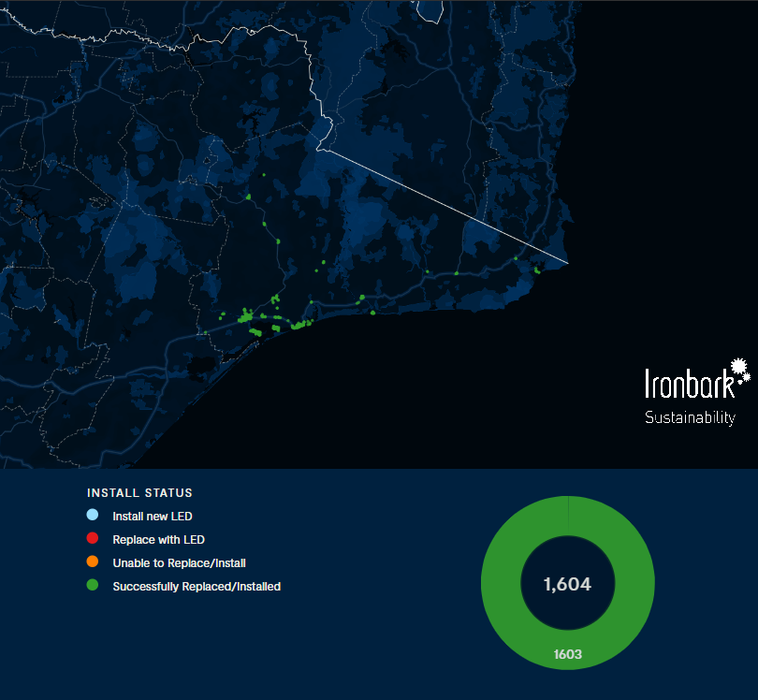This screenshot has width=758, height=700.
Task: Click the large green cluster of LED markers
Action: pyautogui.click(x=245, y=316)
